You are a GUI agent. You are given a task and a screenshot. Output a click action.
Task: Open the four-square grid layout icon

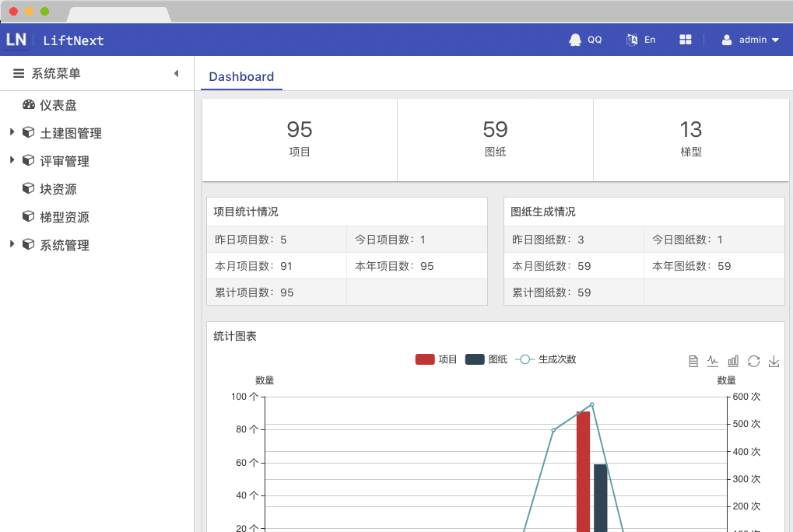(x=686, y=40)
